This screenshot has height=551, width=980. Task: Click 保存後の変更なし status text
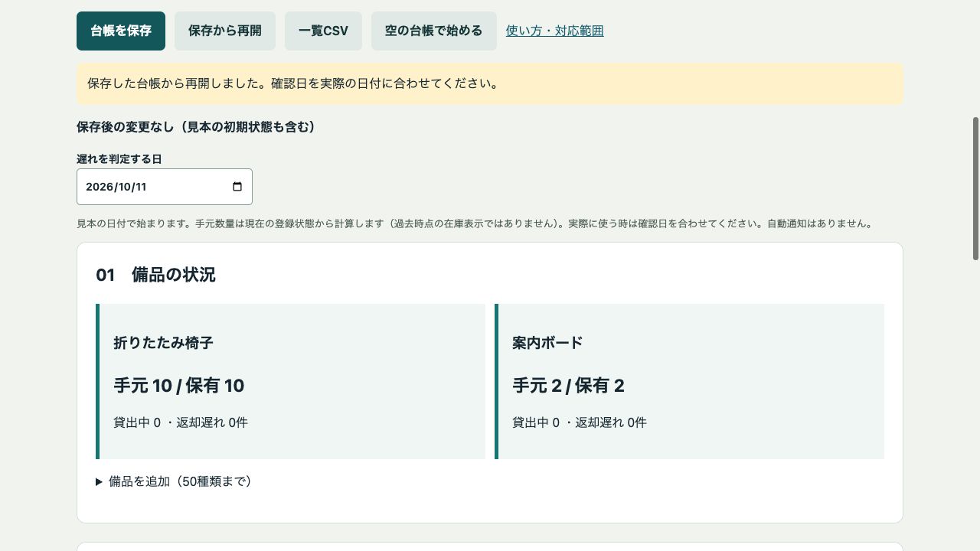click(196, 127)
